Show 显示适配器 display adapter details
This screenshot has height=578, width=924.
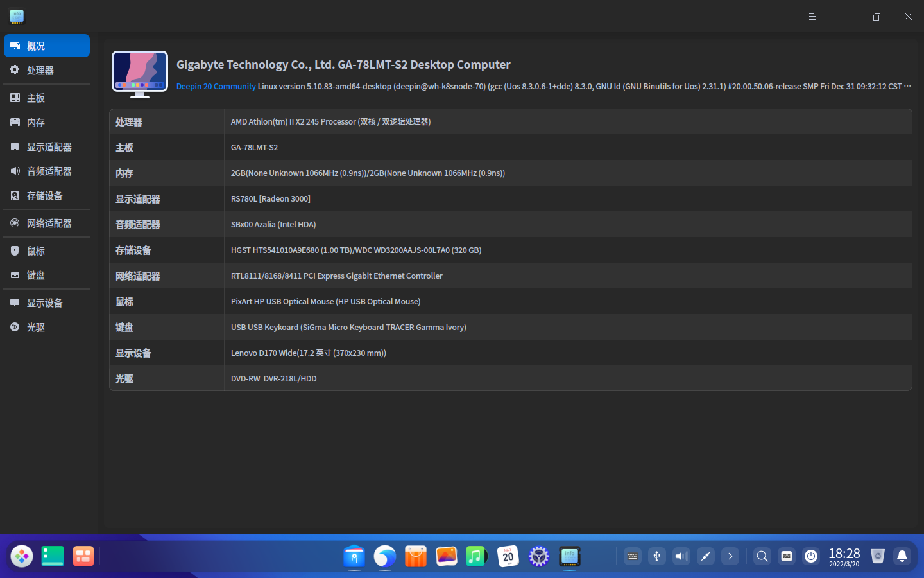[49, 147]
